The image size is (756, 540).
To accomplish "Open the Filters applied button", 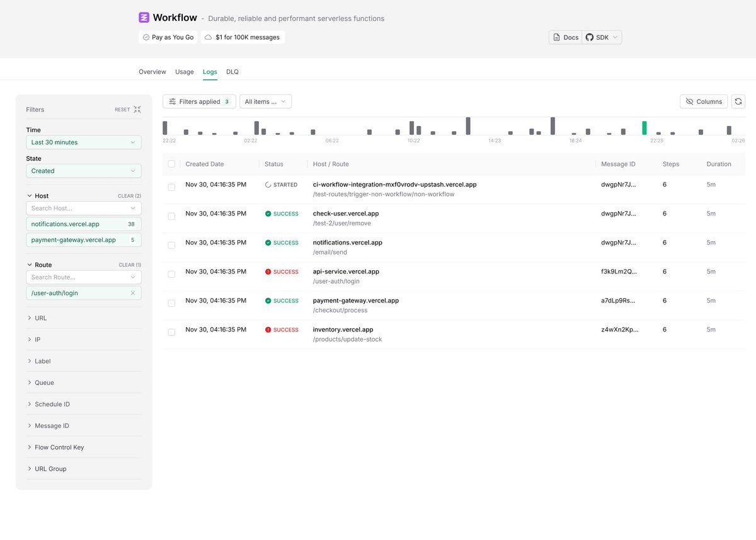I will [x=199, y=101].
